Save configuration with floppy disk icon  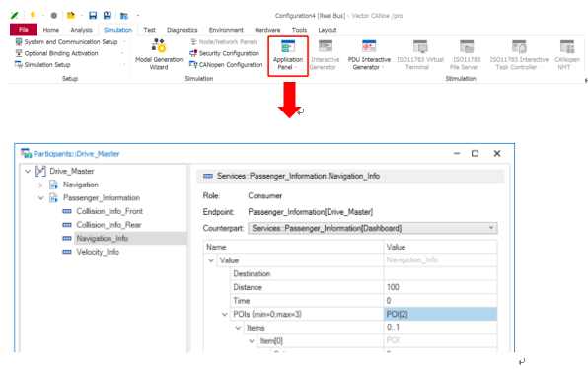point(93,15)
